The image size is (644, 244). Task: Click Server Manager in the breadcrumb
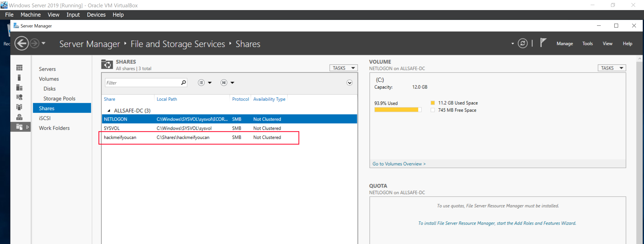pyautogui.click(x=90, y=44)
